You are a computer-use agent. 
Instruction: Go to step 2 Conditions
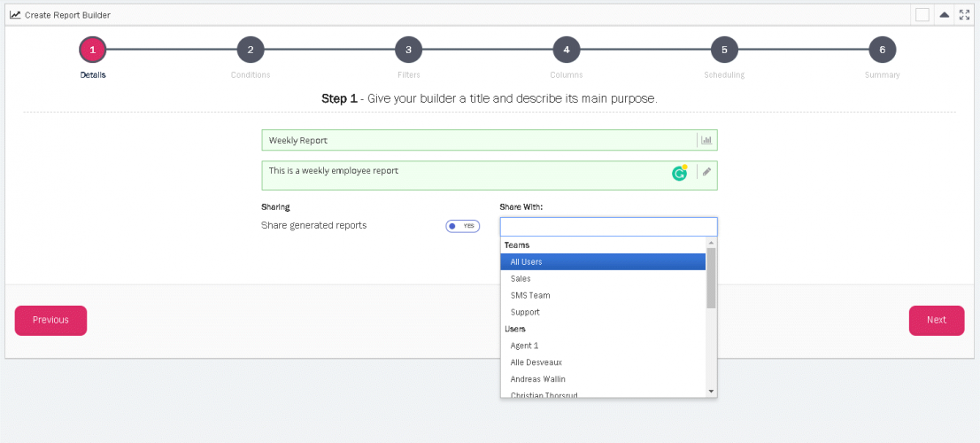pyautogui.click(x=251, y=51)
